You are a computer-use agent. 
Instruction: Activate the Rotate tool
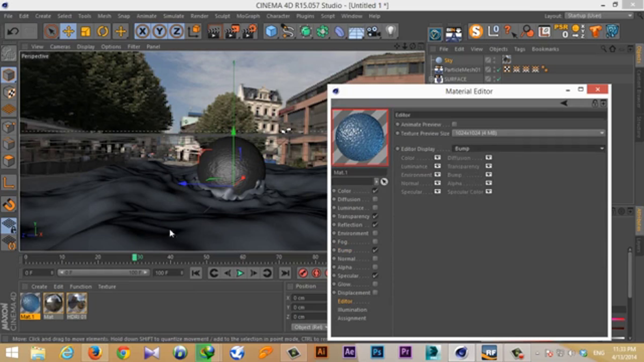pos(103,31)
